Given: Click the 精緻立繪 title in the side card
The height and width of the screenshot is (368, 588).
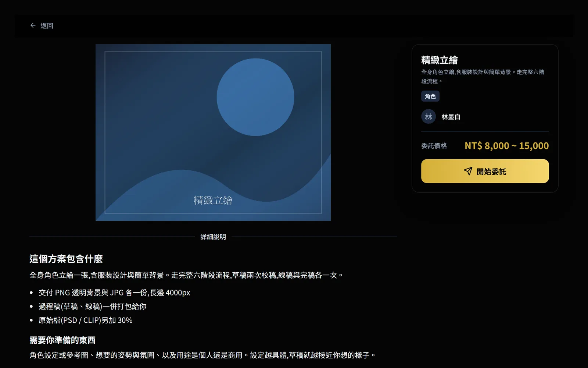Looking at the screenshot, I should tap(440, 60).
